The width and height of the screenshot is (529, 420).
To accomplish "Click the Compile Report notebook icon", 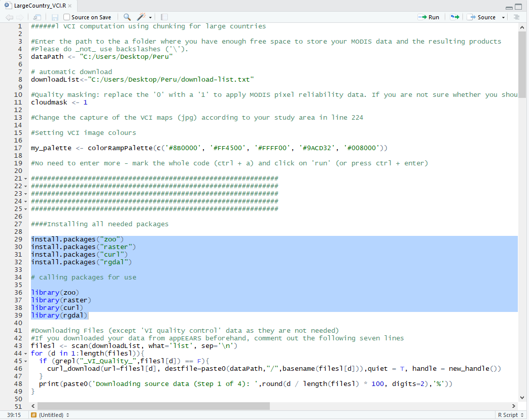I will pyautogui.click(x=164, y=17).
